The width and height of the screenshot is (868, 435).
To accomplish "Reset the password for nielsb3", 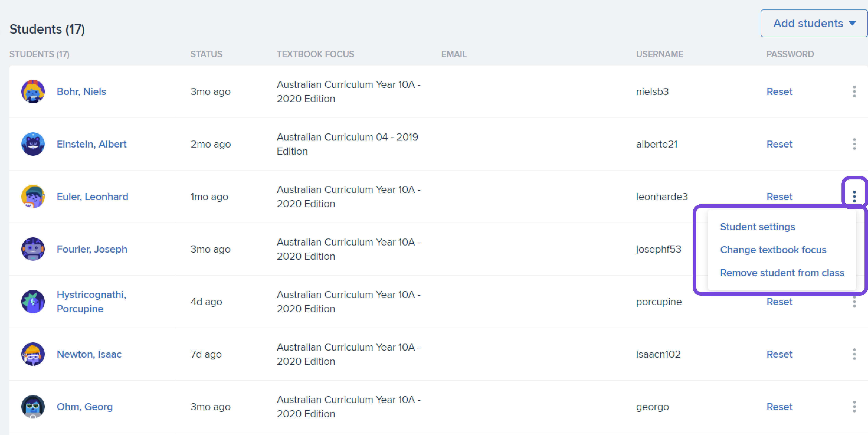I will tap(779, 91).
